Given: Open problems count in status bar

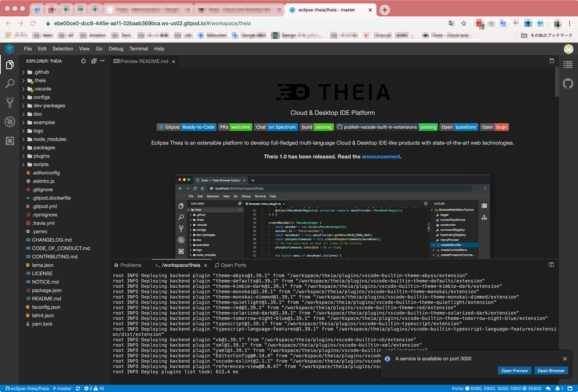Looking at the screenshot, I should tap(94, 389).
